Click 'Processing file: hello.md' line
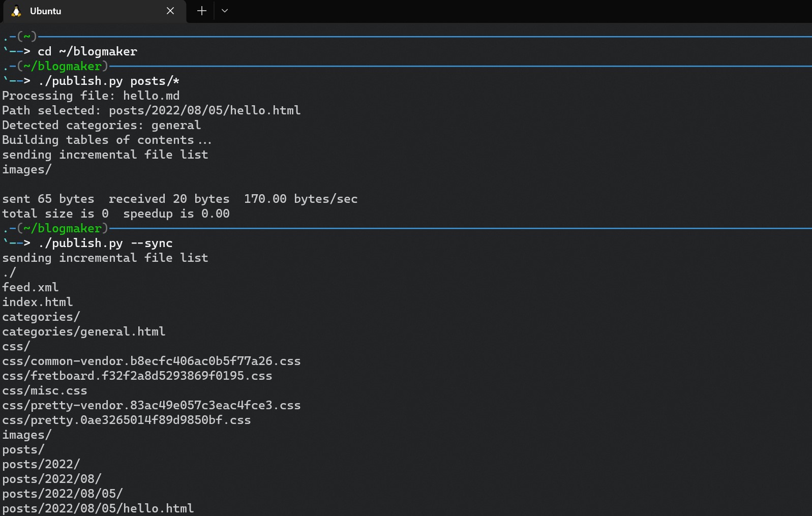 pos(91,96)
